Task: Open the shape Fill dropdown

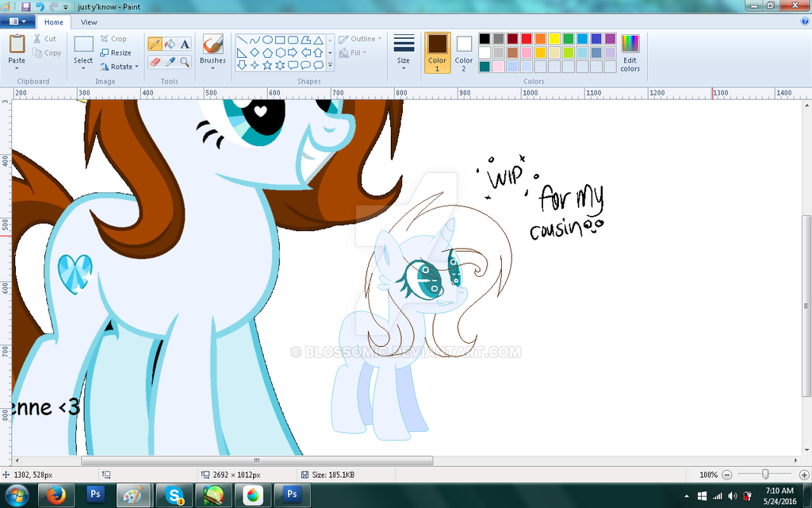Action: [353, 53]
